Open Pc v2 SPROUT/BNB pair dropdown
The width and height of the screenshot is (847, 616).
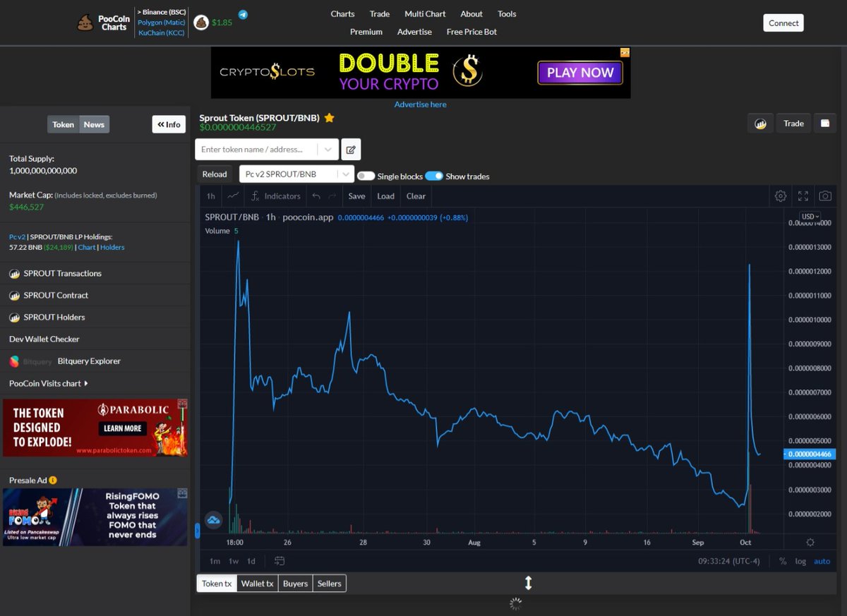296,174
